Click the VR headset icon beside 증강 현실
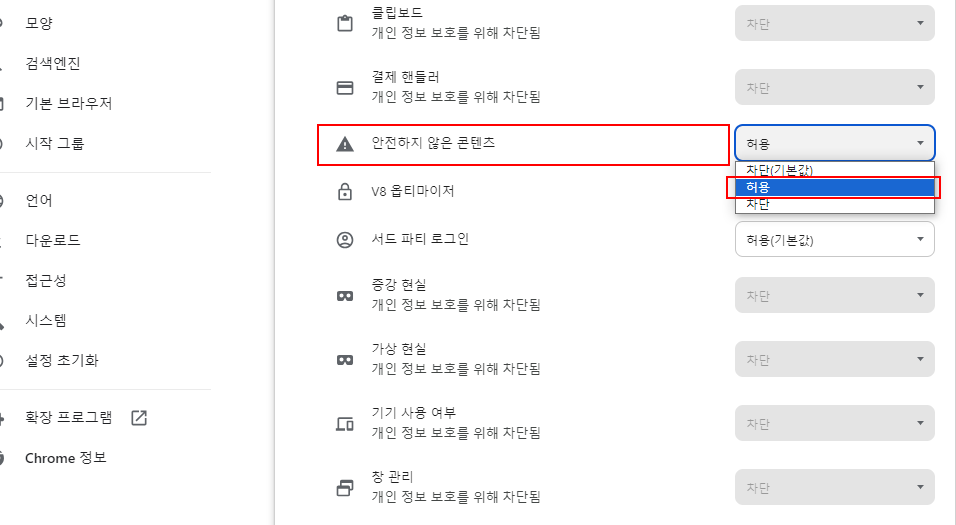956x525 pixels. tap(345, 296)
